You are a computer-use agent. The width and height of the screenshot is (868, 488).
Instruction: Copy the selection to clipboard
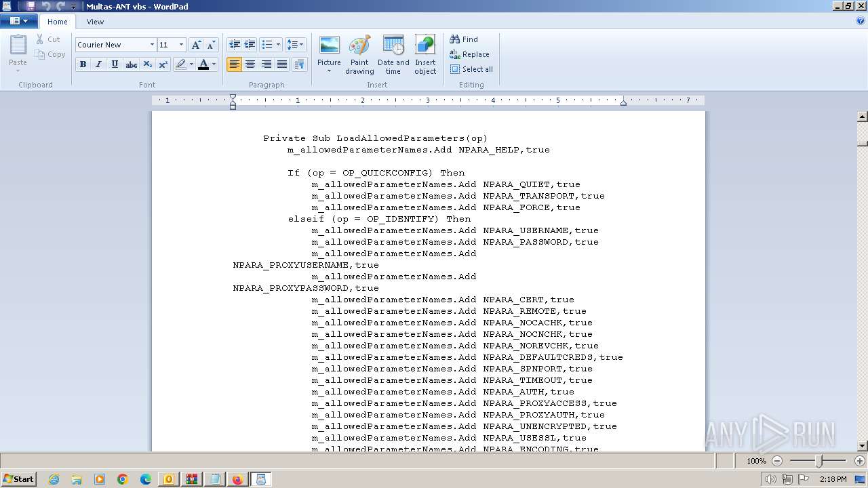pos(51,54)
